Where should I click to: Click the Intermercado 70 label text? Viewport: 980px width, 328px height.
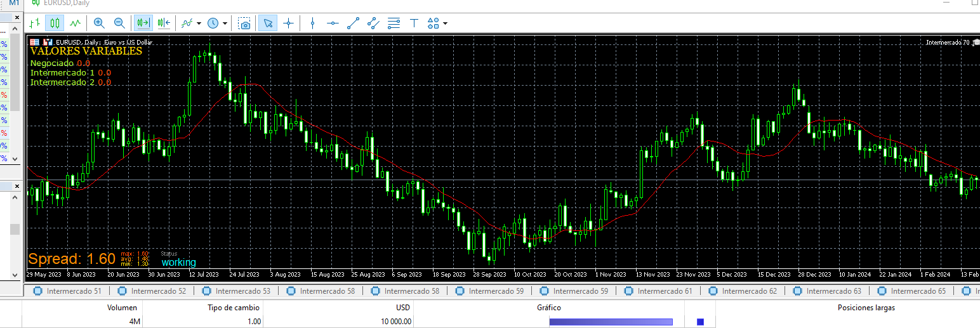948,43
